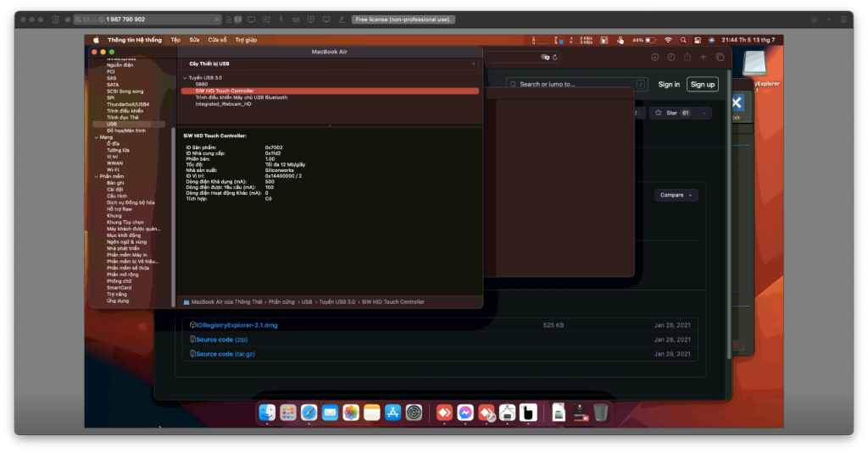Select SCSI Song song in sidebar
868x453 pixels.
coord(125,91)
